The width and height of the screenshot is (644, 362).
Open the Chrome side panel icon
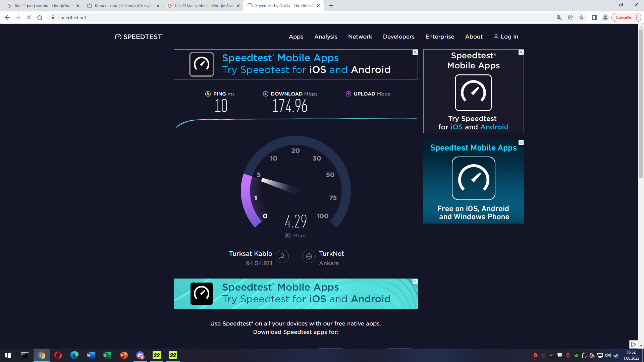[595, 17]
